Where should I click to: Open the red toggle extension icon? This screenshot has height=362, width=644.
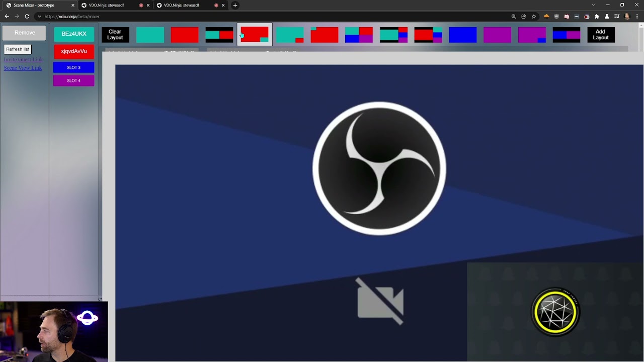(x=587, y=17)
